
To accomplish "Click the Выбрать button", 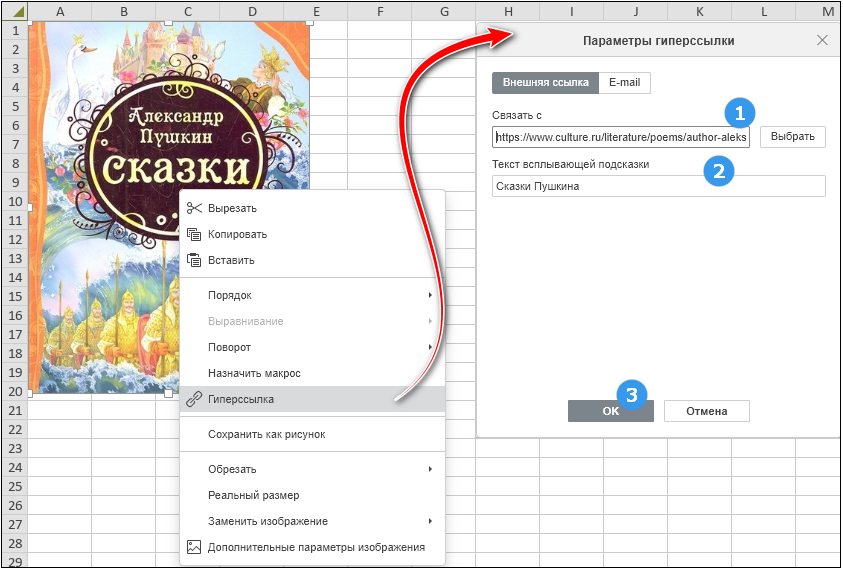I will pos(792,137).
